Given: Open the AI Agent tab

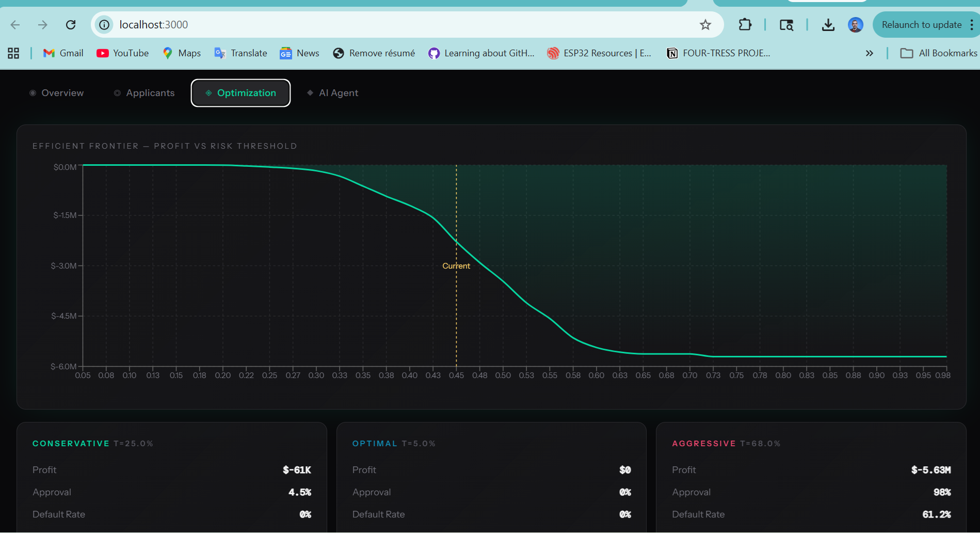Looking at the screenshot, I should click(x=333, y=93).
